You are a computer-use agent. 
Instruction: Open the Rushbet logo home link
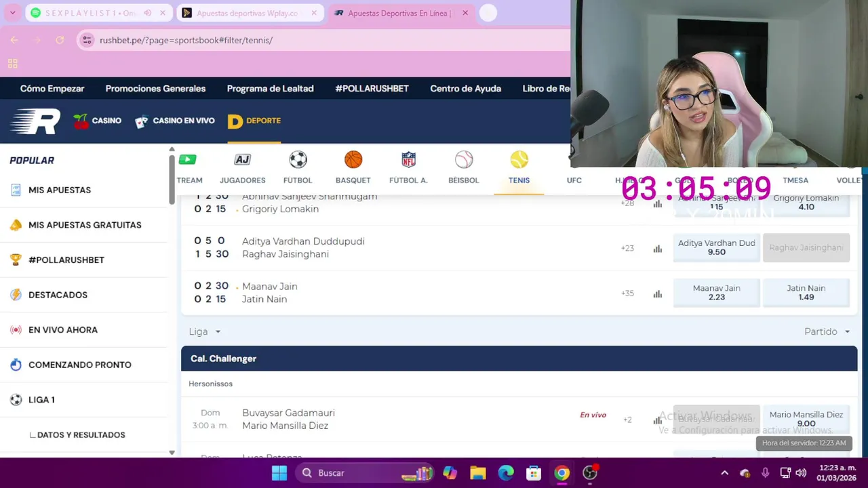[x=35, y=121]
